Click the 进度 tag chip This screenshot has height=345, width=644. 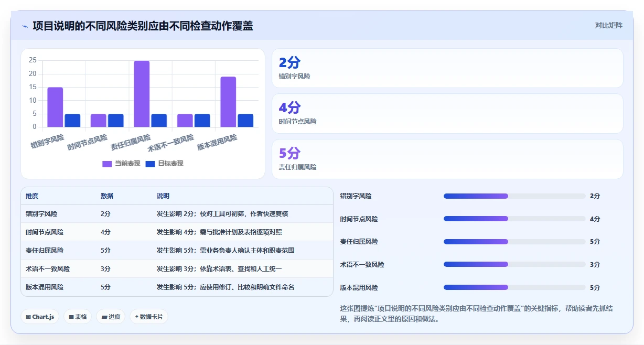pyautogui.click(x=111, y=317)
